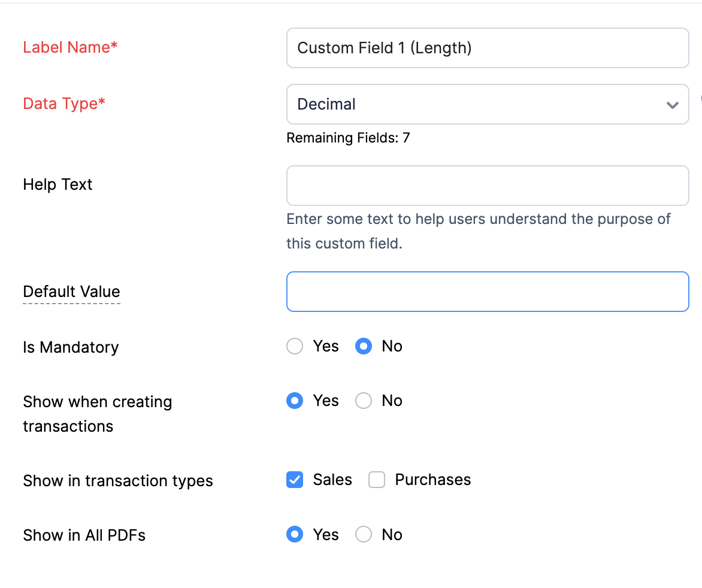Focus the Help Text input field
Image resolution: width=702 pixels, height=588 pixels.
pos(487,186)
